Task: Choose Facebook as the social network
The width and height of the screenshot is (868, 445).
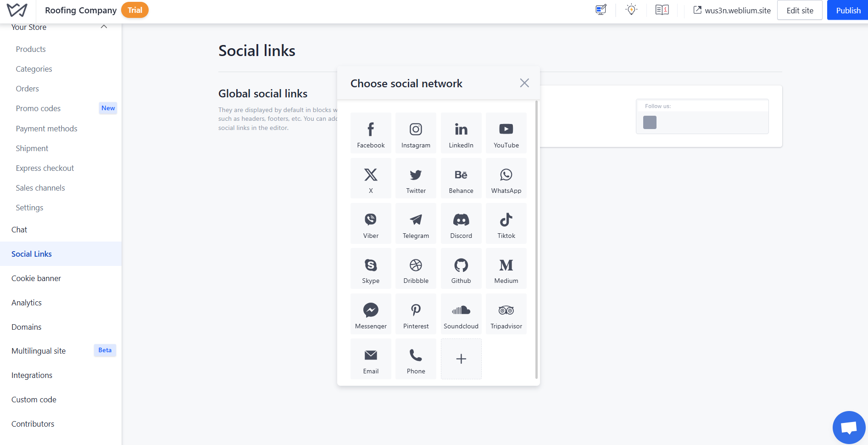Action: pos(371,133)
